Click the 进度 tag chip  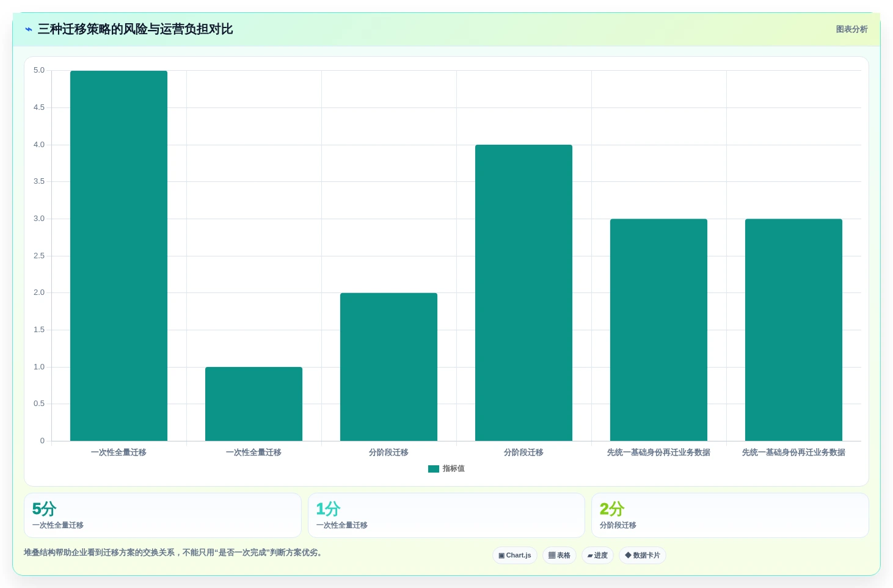tap(597, 556)
